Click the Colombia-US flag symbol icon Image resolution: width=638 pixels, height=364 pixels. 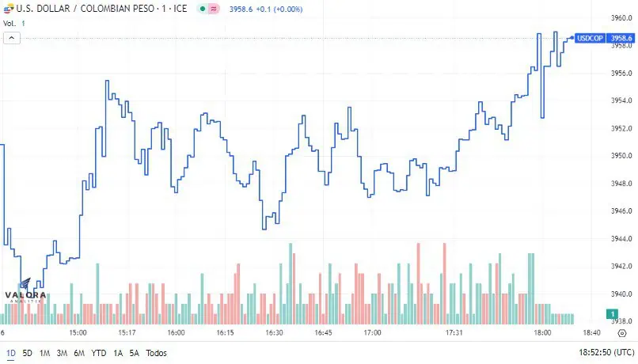8,8
